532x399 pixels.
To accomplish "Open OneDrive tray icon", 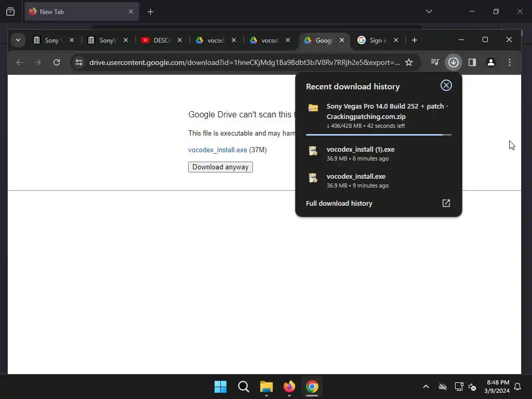I will click(443, 387).
